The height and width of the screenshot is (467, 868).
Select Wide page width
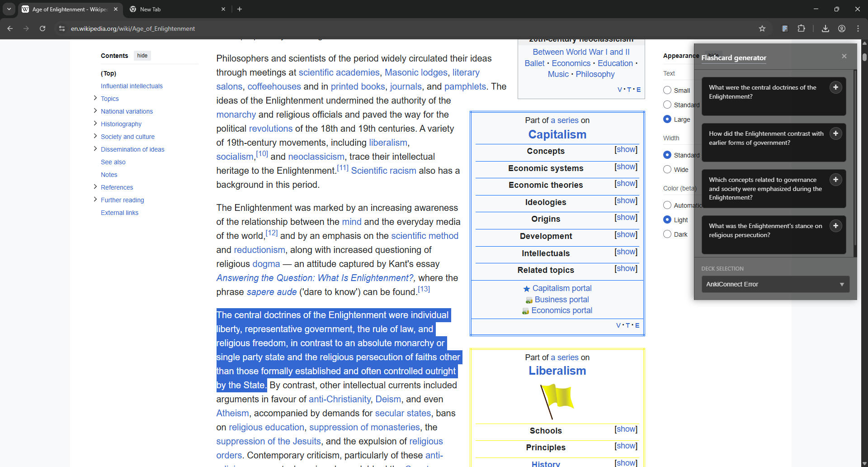[667, 169]
